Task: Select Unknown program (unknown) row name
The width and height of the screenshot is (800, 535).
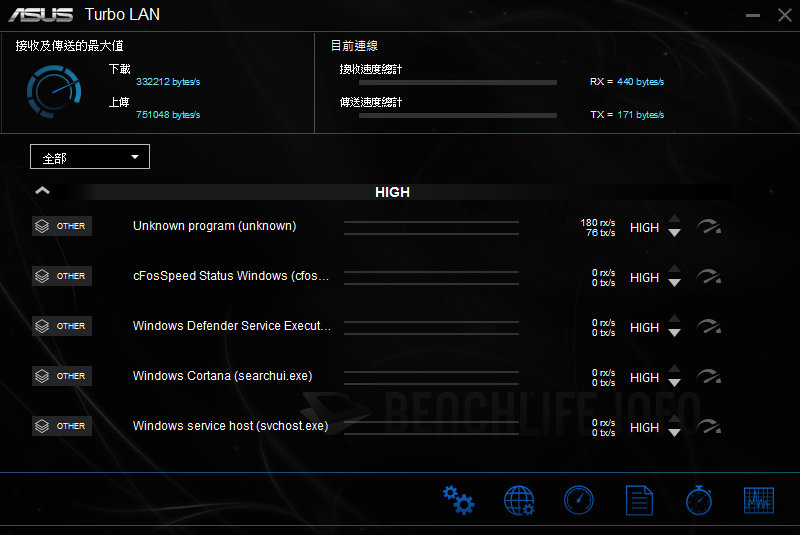Action: pyautogui.click(x=214, y=226)
